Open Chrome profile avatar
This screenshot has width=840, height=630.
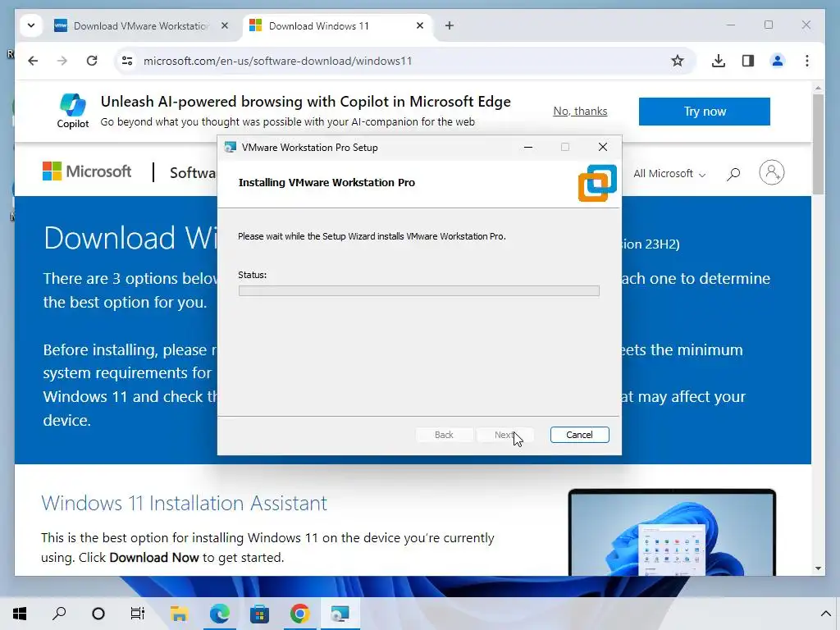tap(778, 61)
